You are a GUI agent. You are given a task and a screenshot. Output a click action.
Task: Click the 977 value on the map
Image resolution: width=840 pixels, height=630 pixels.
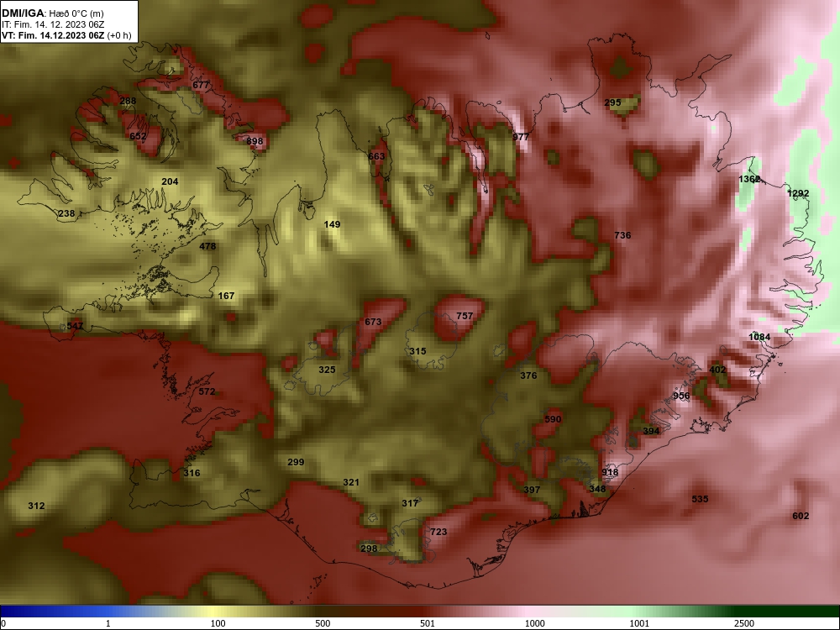point(521,137)
